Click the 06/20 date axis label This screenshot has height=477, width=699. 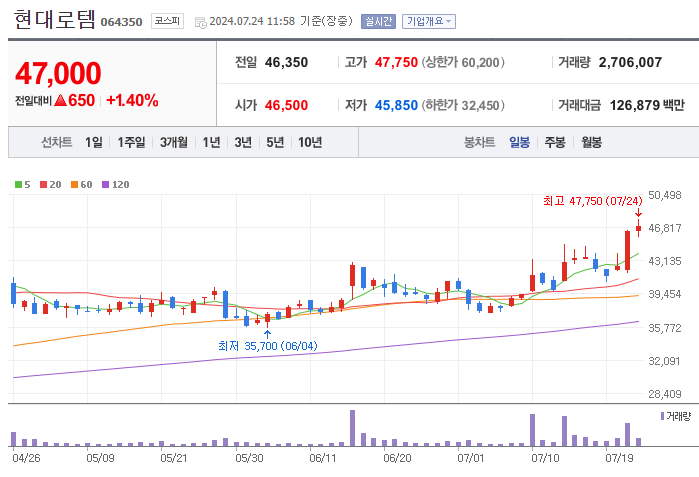(398, 458)
